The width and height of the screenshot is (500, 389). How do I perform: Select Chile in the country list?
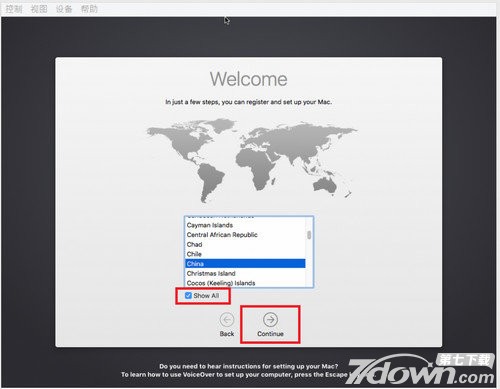pyautogui.click(x=245, y=254)
